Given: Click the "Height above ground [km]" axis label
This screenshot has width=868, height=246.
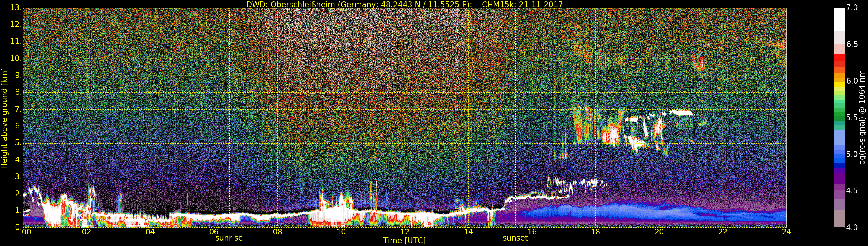Looking at the screenshot, I should pyautogui.click(x=4, y=118).
